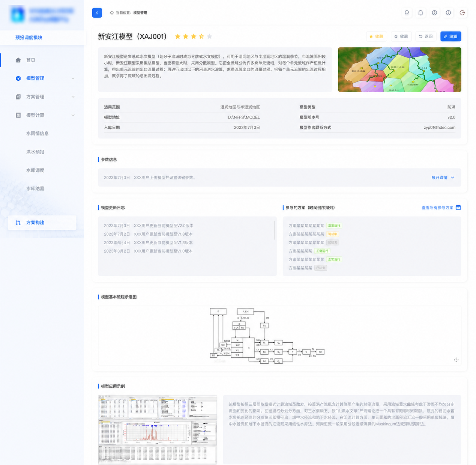This screenshot has height=465, width=476.
Task: Click the home icon in the breadcrumb
Action: tap(112, 13)
